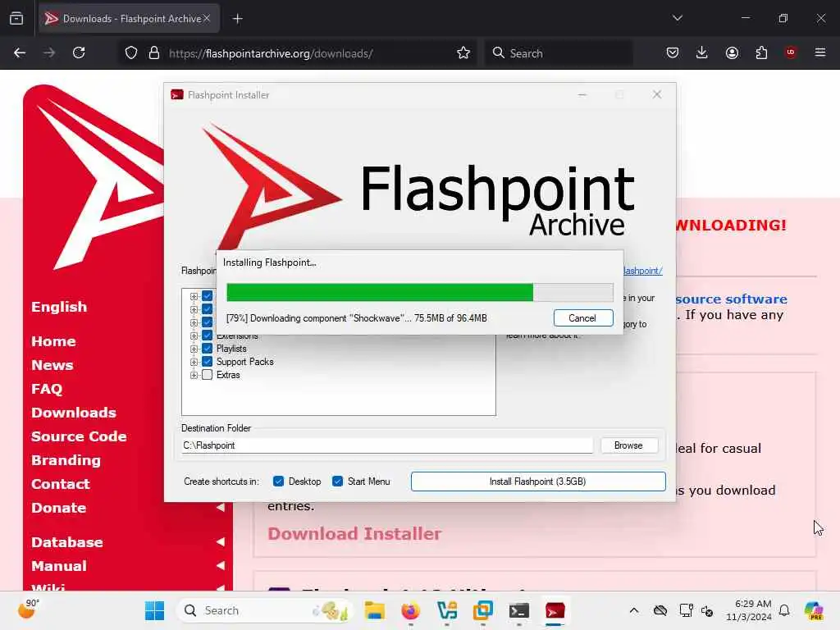Uncheck the Support Packs checkbox
Image resolution: width=840 pixels, height=630 pixels.
tap(208, 362)
